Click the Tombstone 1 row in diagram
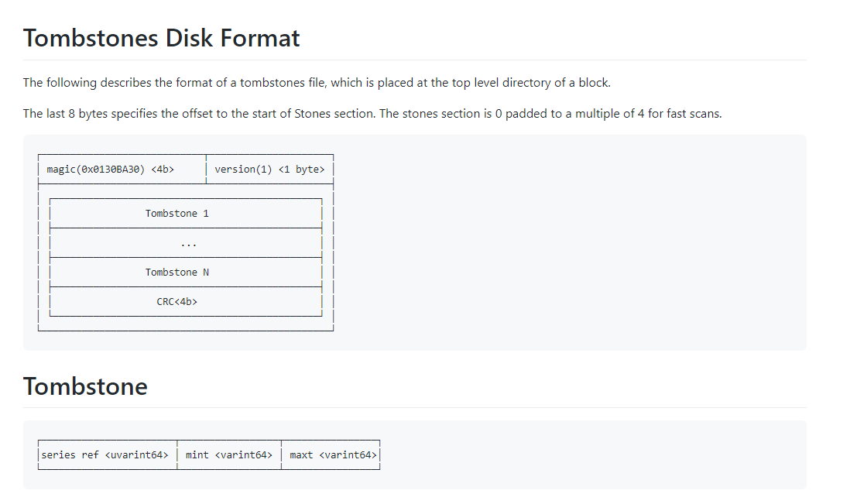The height and width of the screenshot is (504, 850). tap(185, 214)
